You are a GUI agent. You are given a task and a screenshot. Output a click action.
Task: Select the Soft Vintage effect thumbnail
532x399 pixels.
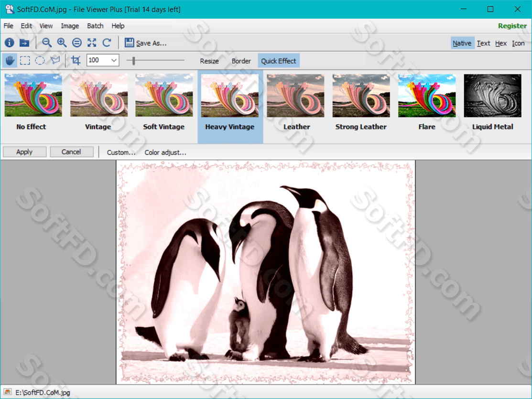[x=164, y=96]
